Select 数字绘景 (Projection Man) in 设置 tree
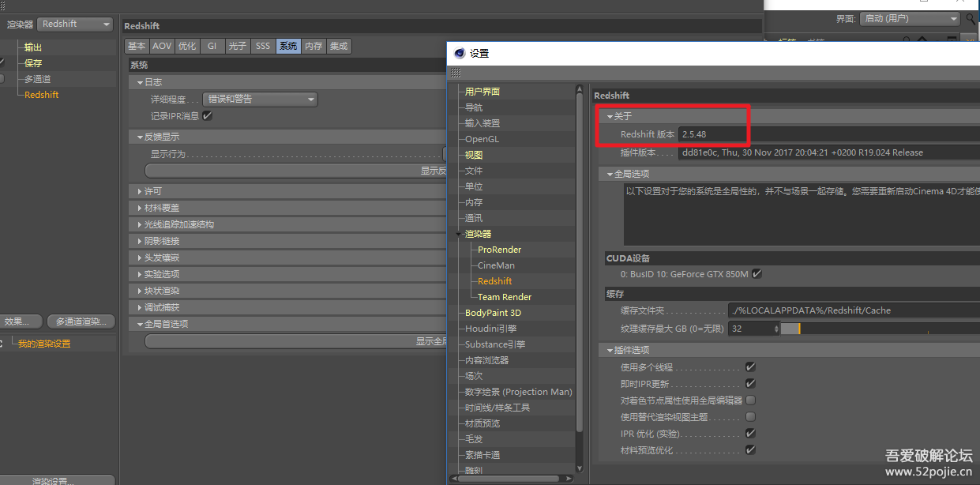 click(519, 392)
